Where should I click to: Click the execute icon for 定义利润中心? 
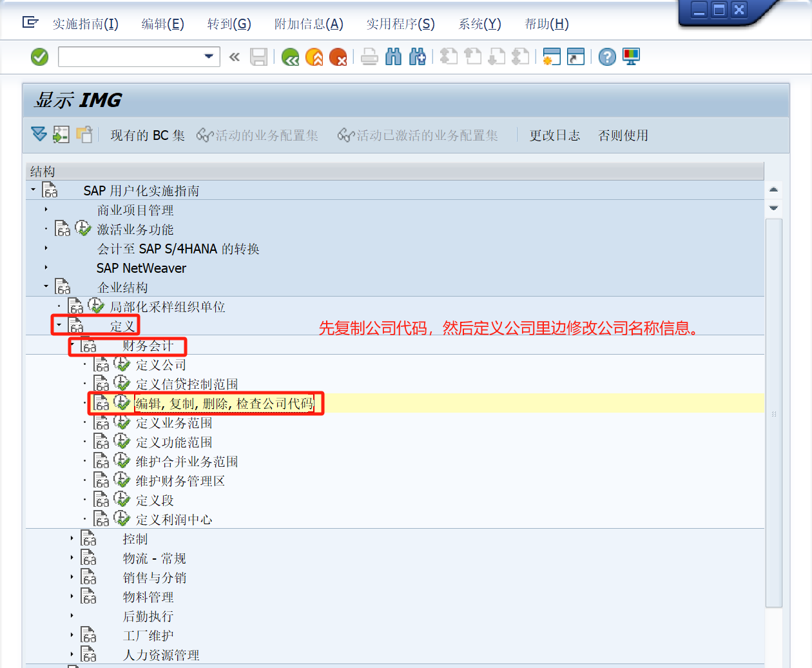coord(122,518)
